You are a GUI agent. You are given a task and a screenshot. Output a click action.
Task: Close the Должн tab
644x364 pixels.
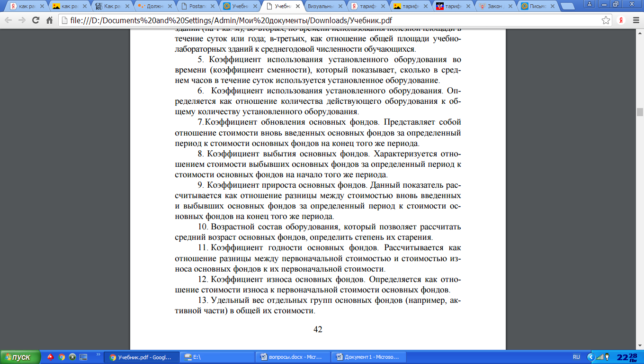[170, 7]
